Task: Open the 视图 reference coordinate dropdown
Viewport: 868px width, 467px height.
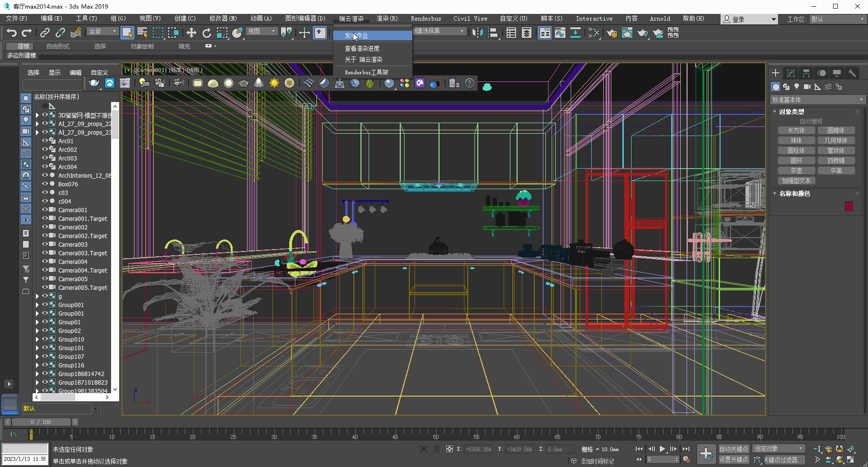Action: click(x=261, y=31)
